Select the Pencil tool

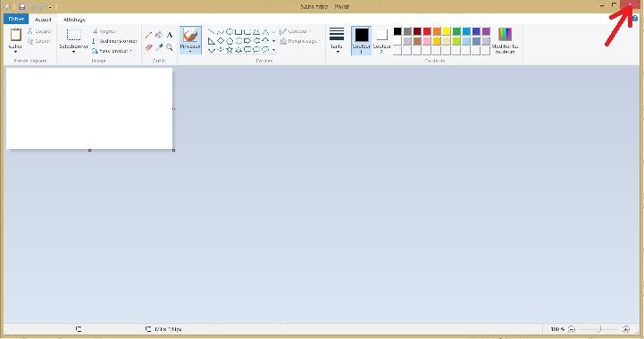pyautogui.click(x=148, y=36)
